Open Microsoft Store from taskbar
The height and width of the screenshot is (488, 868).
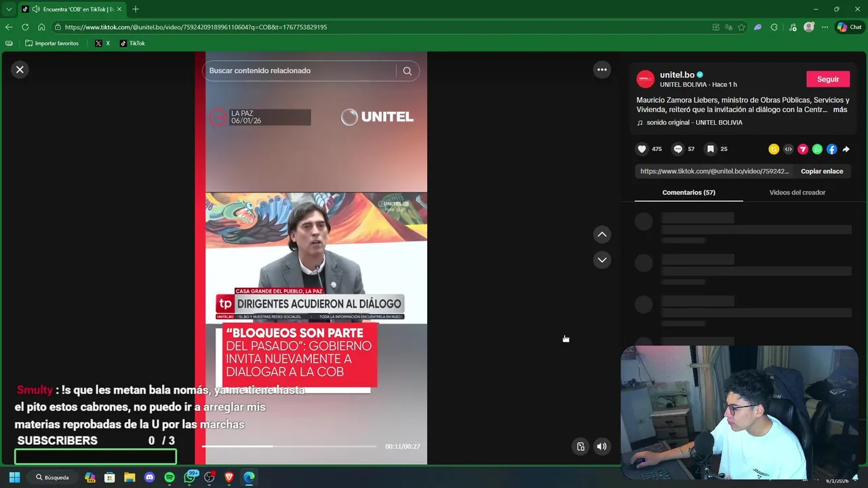110,477
